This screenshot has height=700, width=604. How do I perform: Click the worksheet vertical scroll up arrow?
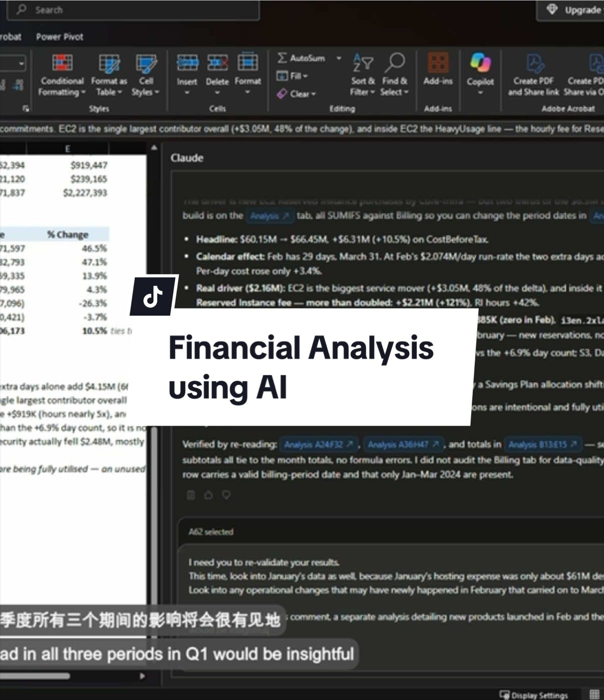[x=154, y=148]
